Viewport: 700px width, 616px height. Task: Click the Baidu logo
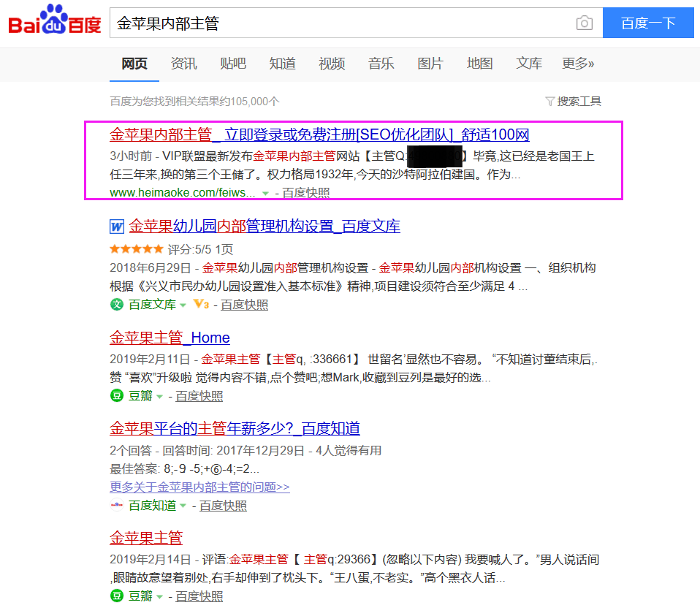55,19
